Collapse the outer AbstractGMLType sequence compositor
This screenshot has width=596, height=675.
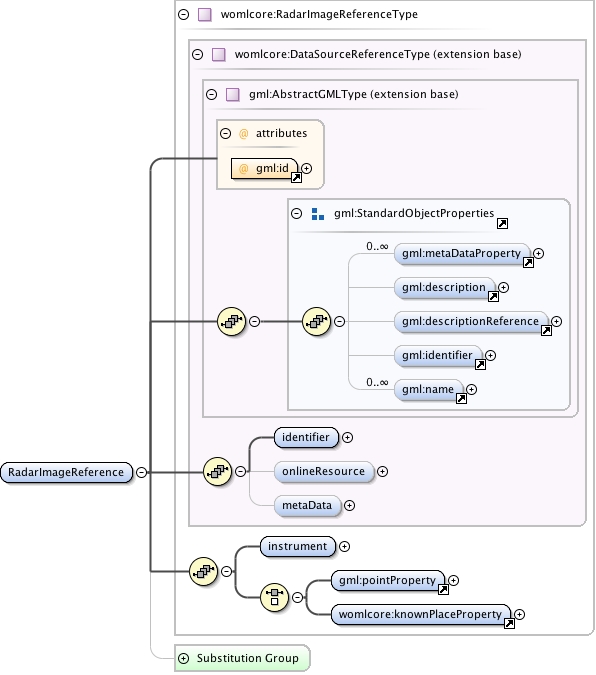pos(255,322)
